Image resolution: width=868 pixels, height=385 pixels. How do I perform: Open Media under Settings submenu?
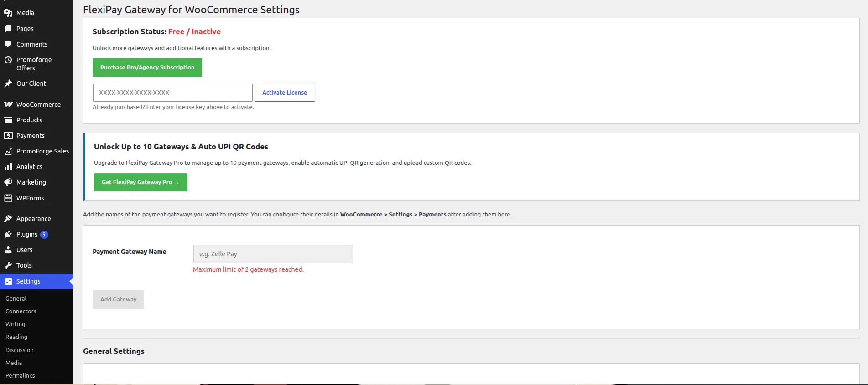pyautogui.click(x=14, y=363)
